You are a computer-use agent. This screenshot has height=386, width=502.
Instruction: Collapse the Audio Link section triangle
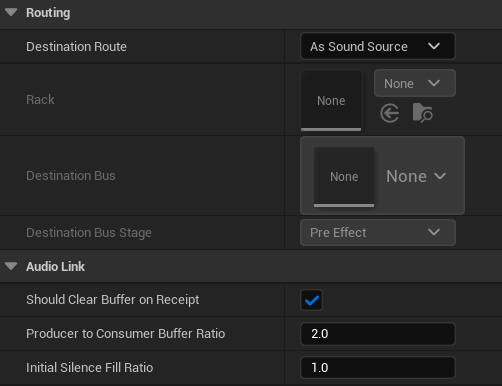point(11,266)
